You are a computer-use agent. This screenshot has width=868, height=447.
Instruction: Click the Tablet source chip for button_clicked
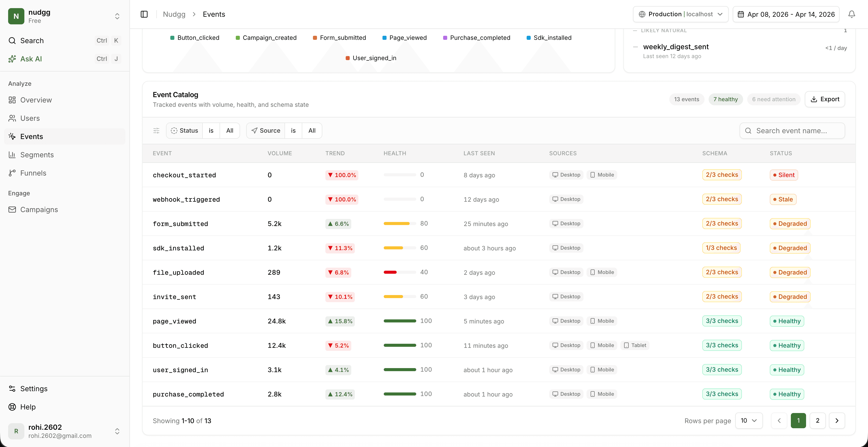pos(635,345)
